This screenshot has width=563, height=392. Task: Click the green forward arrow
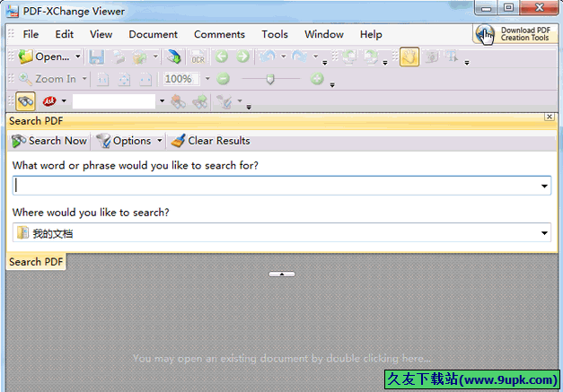click(x=243, y=57)
